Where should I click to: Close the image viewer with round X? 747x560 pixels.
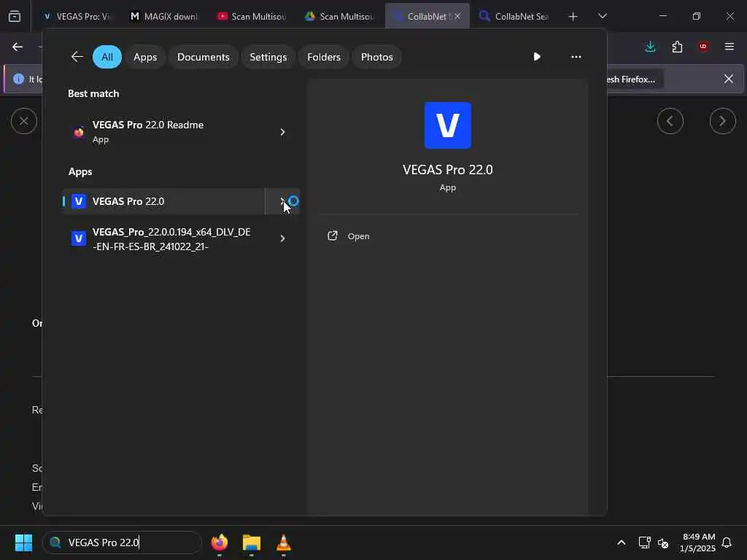tap(24, 121)
